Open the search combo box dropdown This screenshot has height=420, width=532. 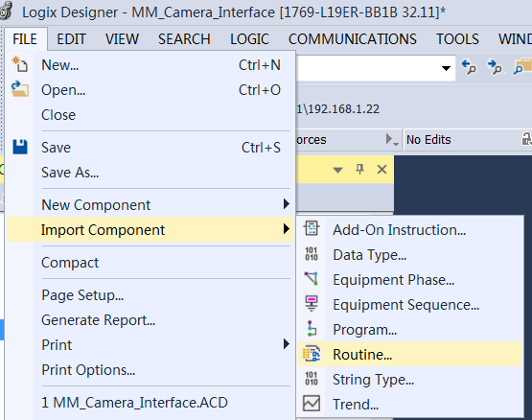(x=446, y=68)
